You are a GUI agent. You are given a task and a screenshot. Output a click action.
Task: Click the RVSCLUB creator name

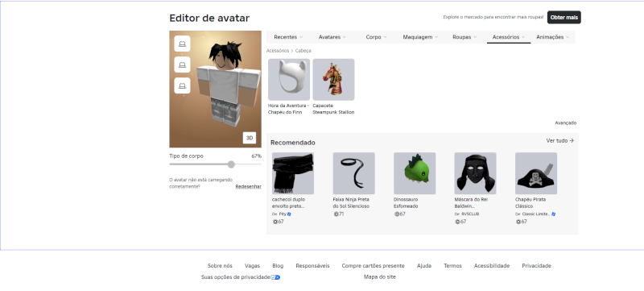[x=470, y=214]
